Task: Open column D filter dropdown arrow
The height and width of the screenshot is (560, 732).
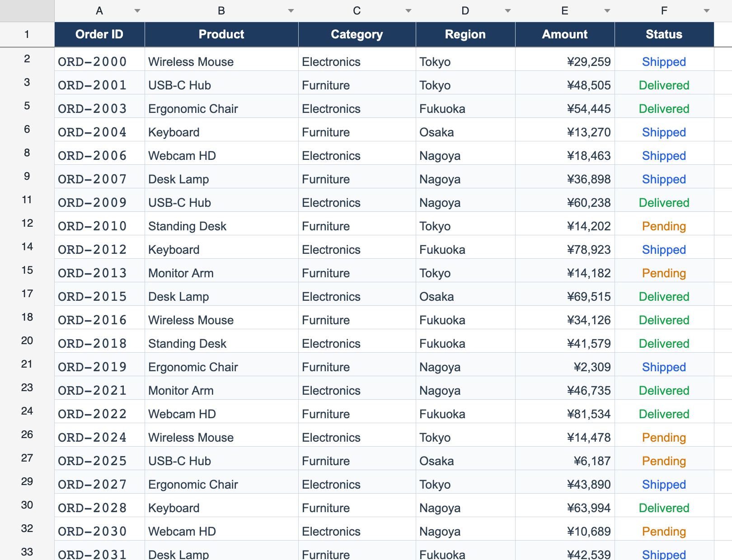Action: [x=508, y=11]
